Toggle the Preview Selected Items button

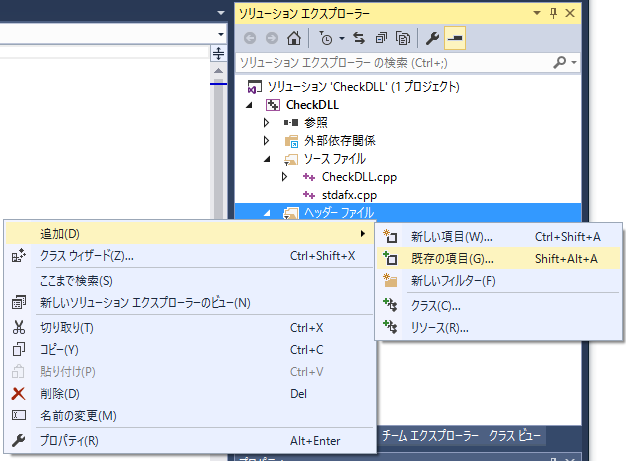pyautogui.click(x=456, y=39)
